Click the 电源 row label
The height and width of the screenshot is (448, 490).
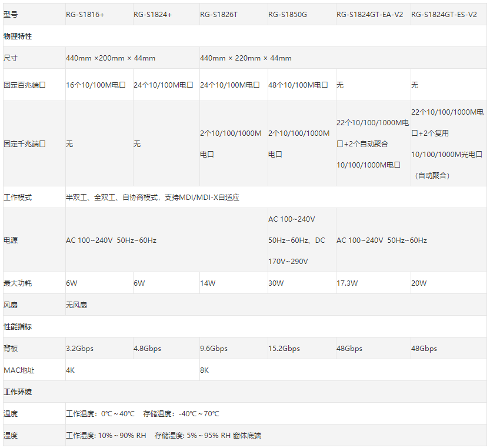pyautogui.click(x=11, y=240)
